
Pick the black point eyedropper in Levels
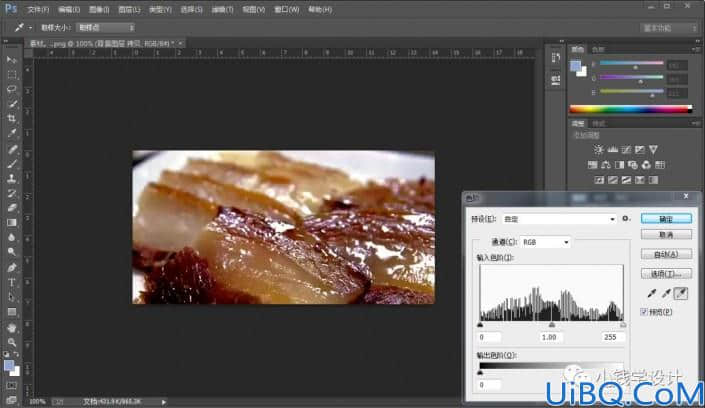pyautogui.click(x=651, y=294)
